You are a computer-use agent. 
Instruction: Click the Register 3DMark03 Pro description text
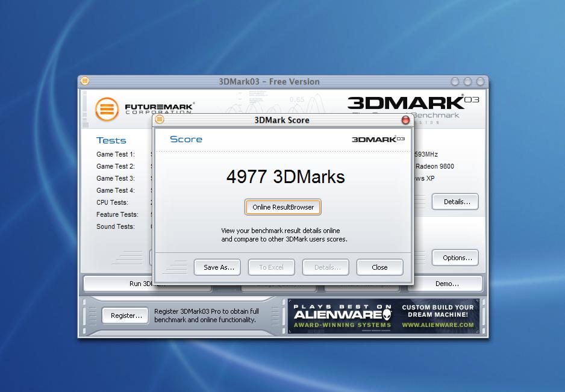207,316
